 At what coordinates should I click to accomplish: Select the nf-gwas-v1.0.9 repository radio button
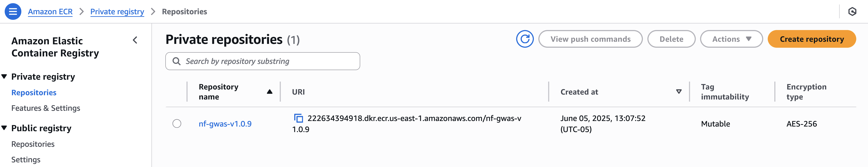[176, 124]
